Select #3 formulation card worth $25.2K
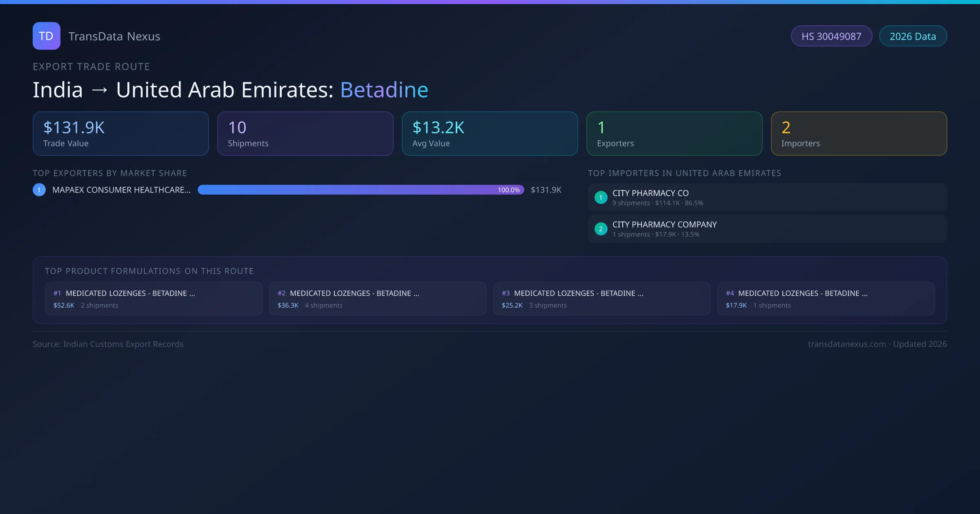The width and height of the screenshot is (980, 514). (x=602, y=299)
